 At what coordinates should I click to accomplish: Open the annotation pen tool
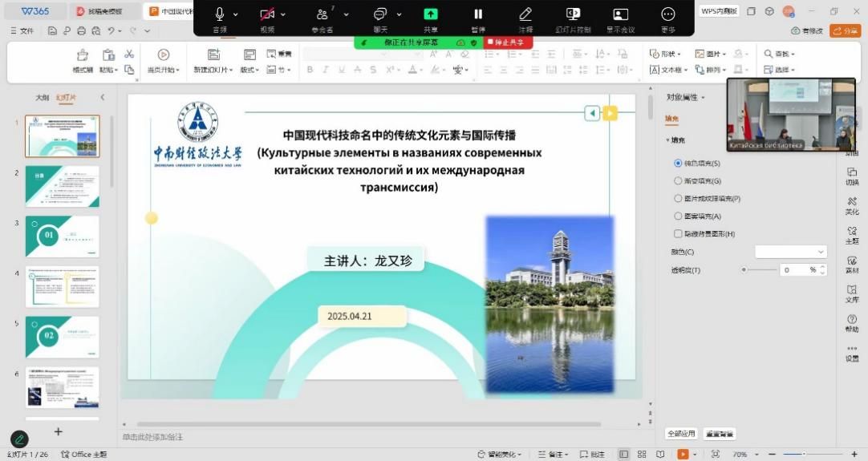[525, 14]
